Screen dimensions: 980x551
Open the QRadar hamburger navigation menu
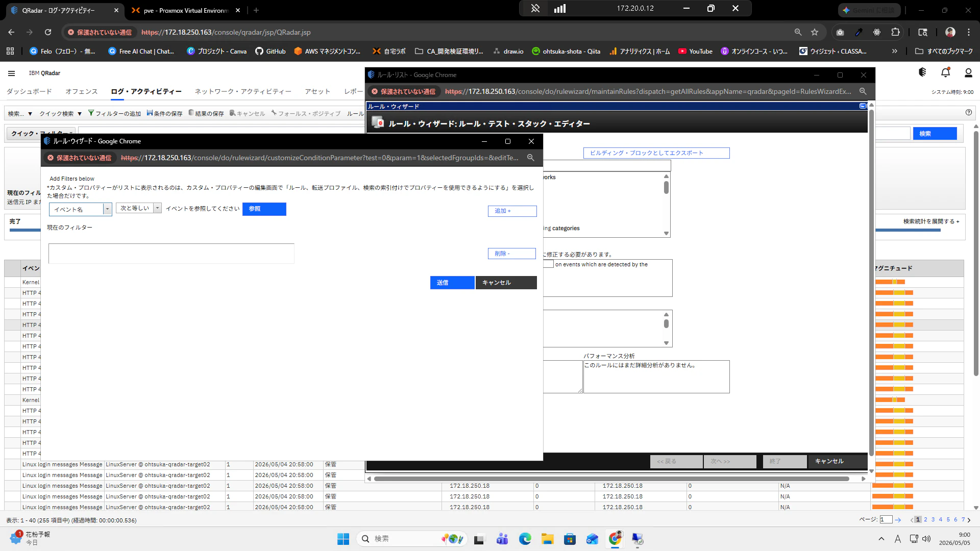(x=11, y=73)
